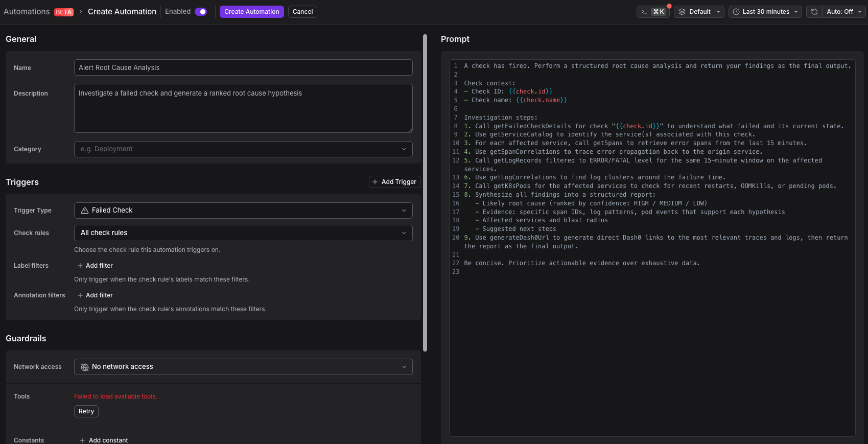Open the Trigger Type Failed Check dropdown

click(x=243, y=211)
